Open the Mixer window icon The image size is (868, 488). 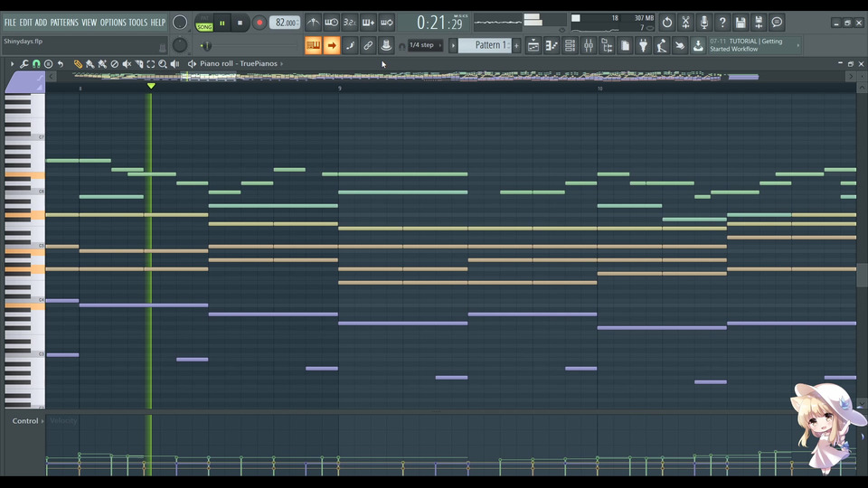tap(589, 45)
